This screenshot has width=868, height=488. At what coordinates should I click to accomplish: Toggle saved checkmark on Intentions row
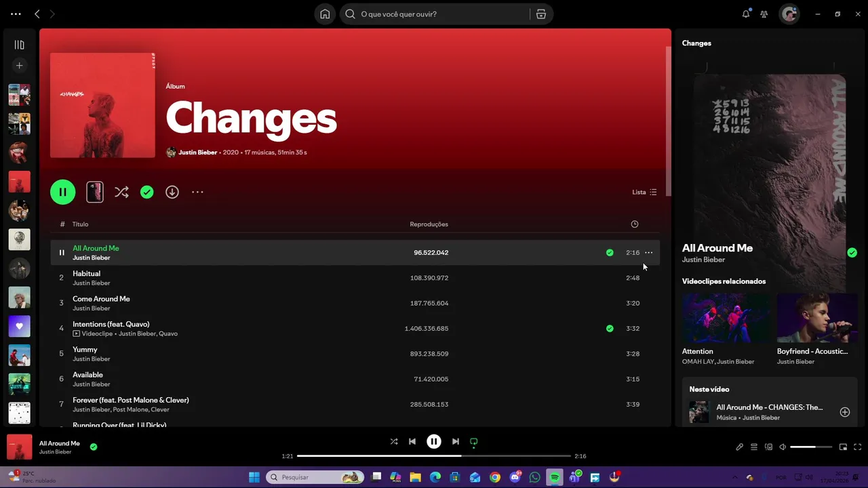[610, 328]
